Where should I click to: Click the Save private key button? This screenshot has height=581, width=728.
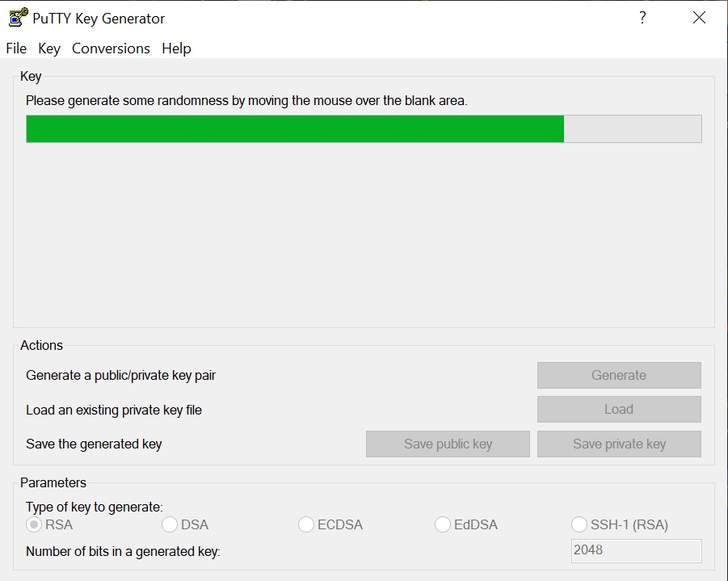click(x=619, y=444)
